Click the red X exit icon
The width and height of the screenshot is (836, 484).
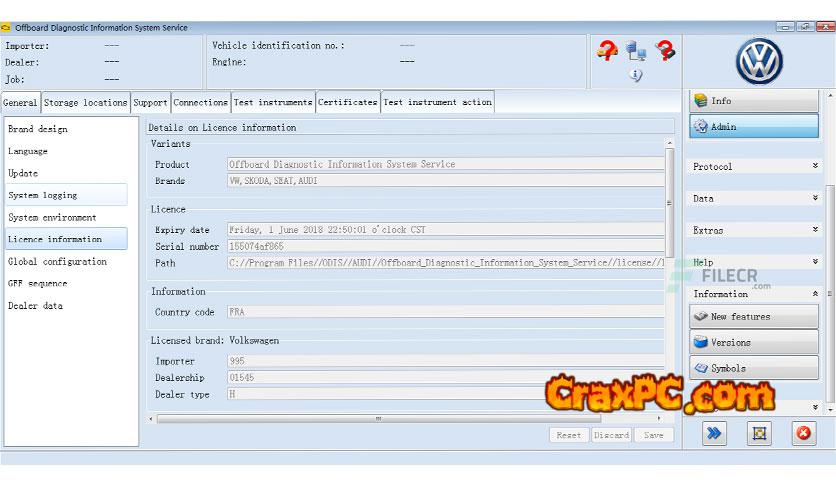(x=803, y=433)
